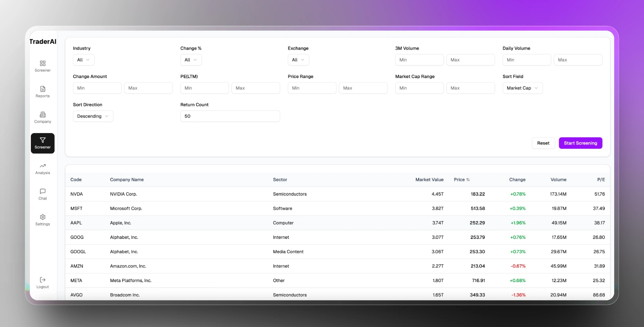This screenshot has width=644, height=327.
Task: Open the Change % dropdown
Action: (191, 60)
